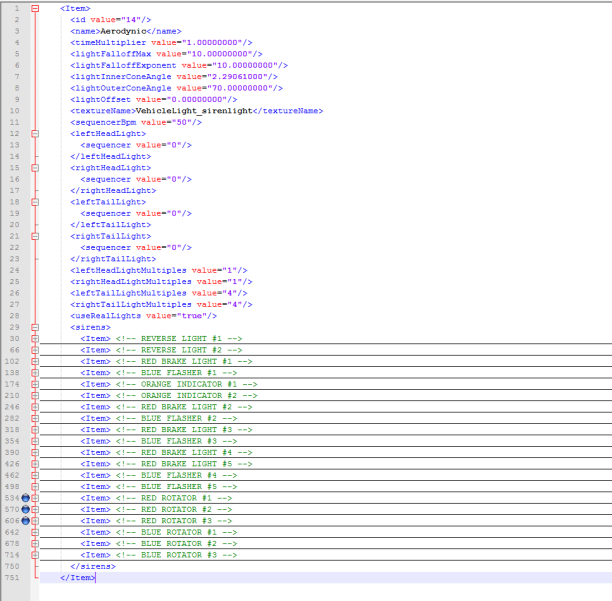Click line number 751 in the margin
Image resolution: width=612 pixels, height=601 pixels.
point(14,577)
